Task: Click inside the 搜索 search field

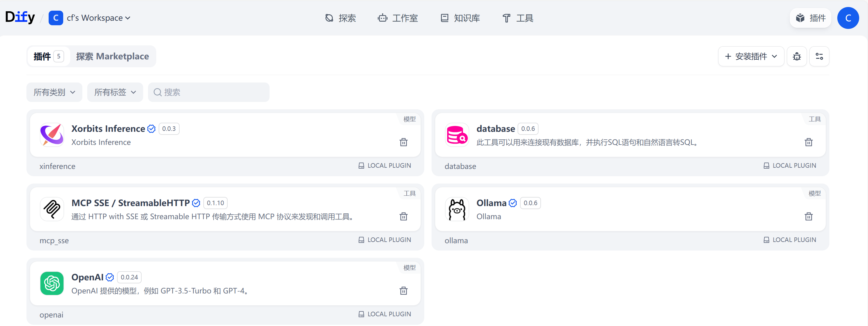Action: click(209, 92)
